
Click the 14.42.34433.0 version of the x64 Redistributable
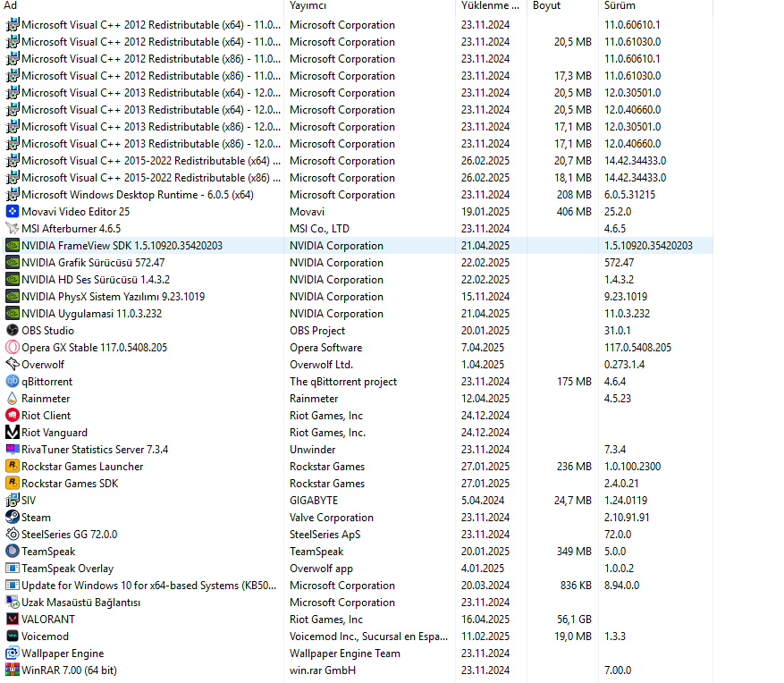tap(635, 161)
